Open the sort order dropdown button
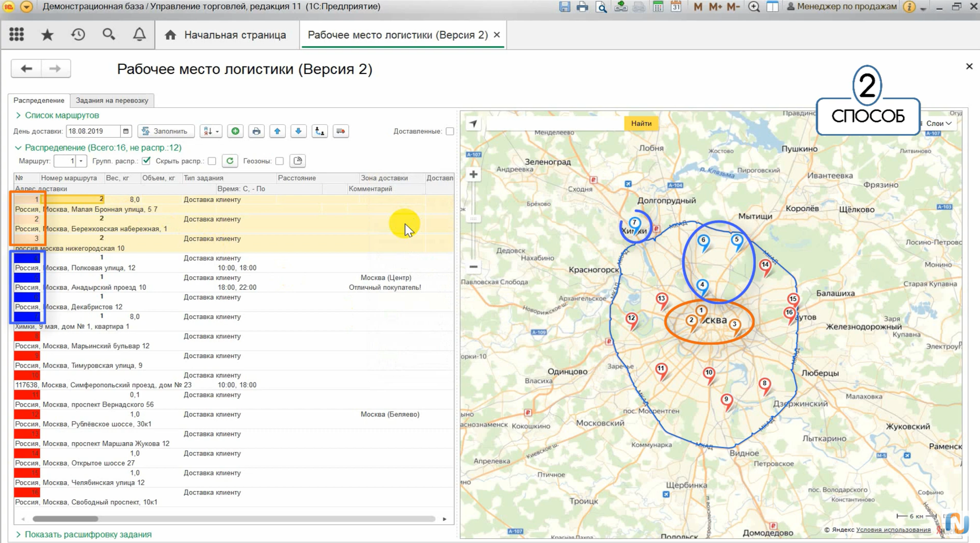Image resolution: width=980 pixels, height=543 pixels. [x=210, y=131]
